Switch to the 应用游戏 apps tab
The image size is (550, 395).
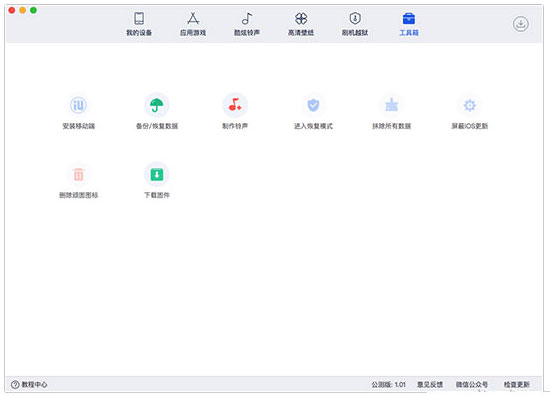[193, 24]
